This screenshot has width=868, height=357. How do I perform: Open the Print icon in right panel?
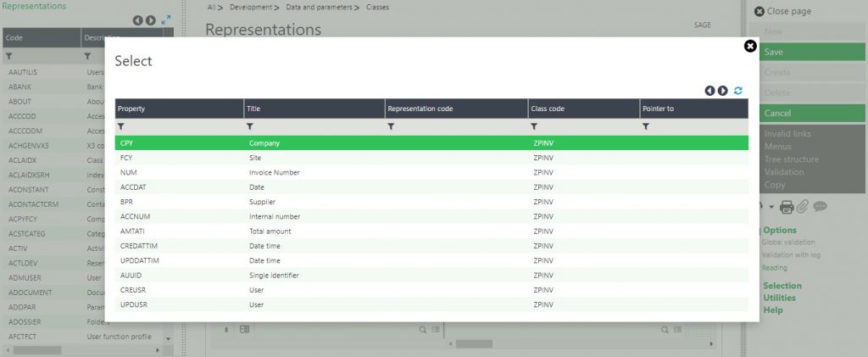click(787, 206)
